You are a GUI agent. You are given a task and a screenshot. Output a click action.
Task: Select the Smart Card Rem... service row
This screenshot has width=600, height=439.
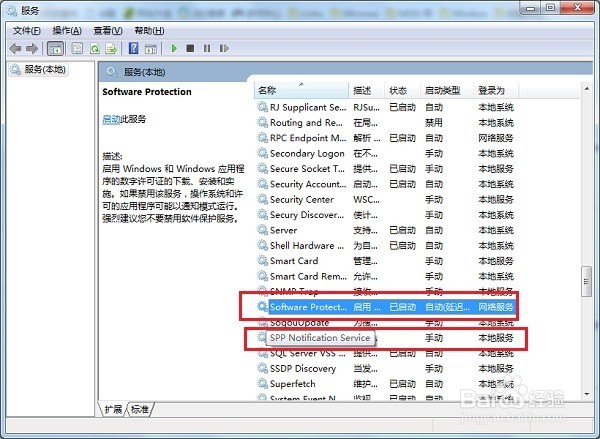(x=385, y=276)
